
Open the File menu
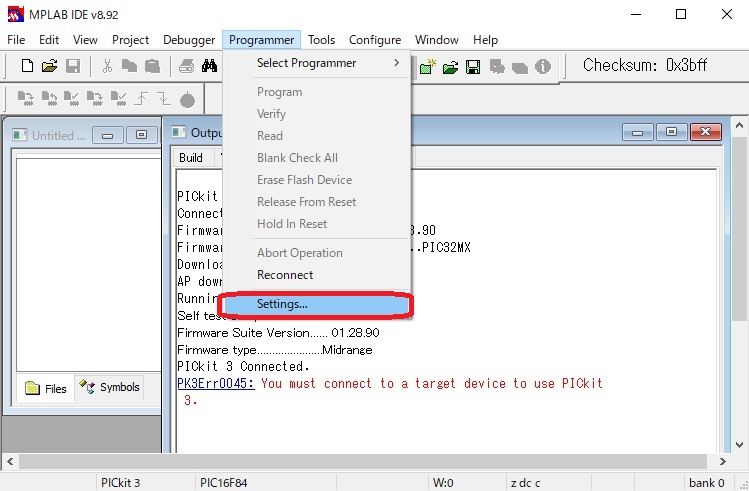pyautogui.click(x=16, y=40)
